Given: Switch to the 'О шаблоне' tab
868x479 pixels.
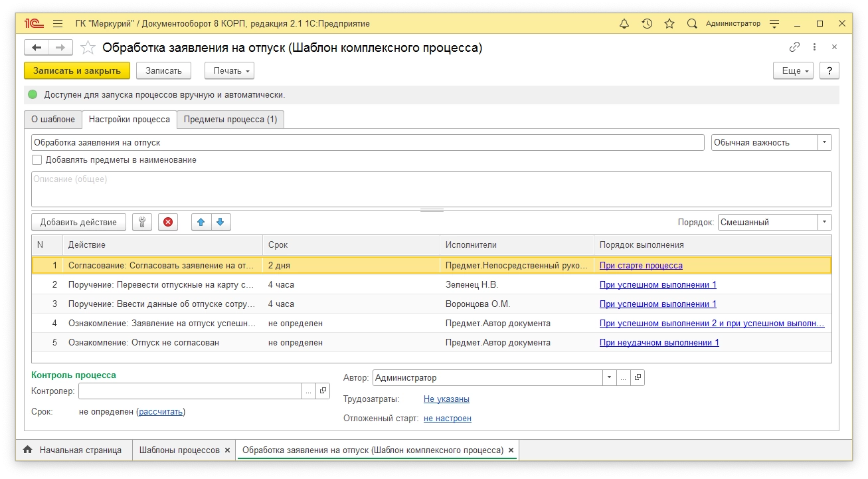Looking at the screenshot, I should click(53, 120).
